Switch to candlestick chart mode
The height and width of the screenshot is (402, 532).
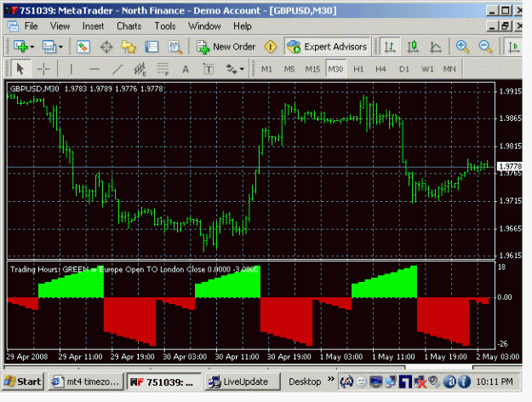tap(413, 47)
